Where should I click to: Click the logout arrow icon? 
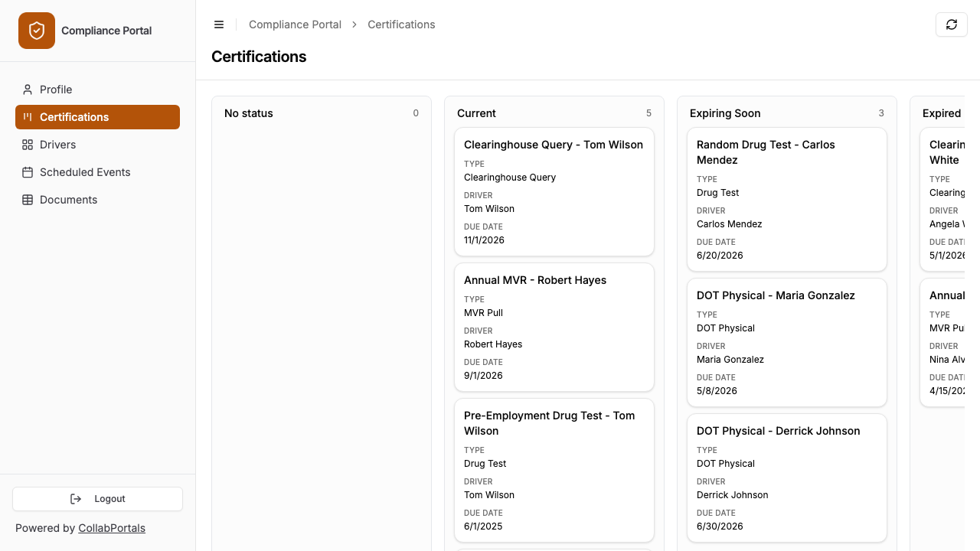76,499
